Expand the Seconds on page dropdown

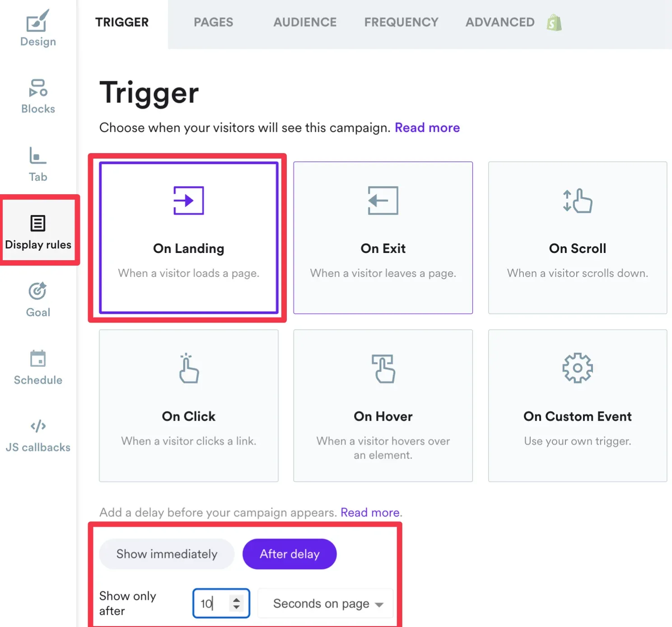(x=325, y=603)
